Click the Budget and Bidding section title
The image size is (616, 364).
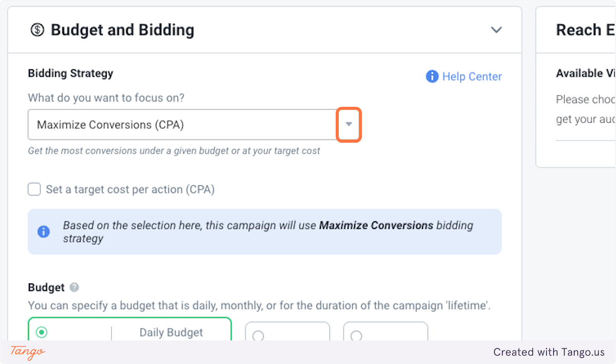pyautogui.click(x=122, y=30)
